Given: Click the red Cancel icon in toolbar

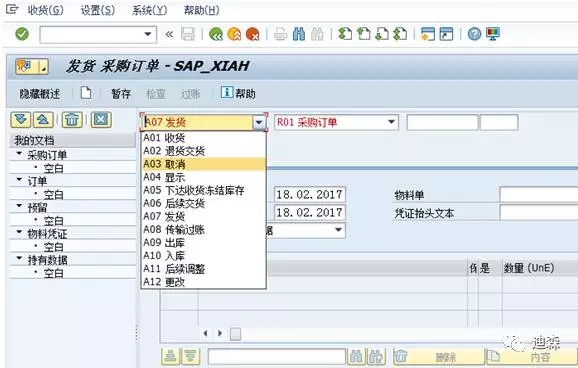Looking at the screenshot, I should click(253, 34).
